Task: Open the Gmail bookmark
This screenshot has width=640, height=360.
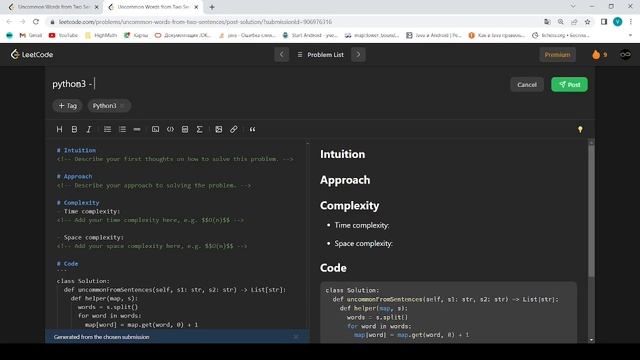Action: 31,36
